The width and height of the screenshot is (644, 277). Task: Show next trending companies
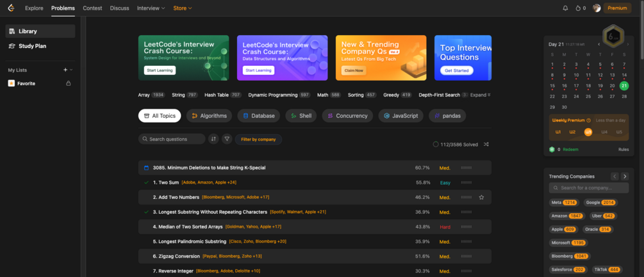[625, 176]
